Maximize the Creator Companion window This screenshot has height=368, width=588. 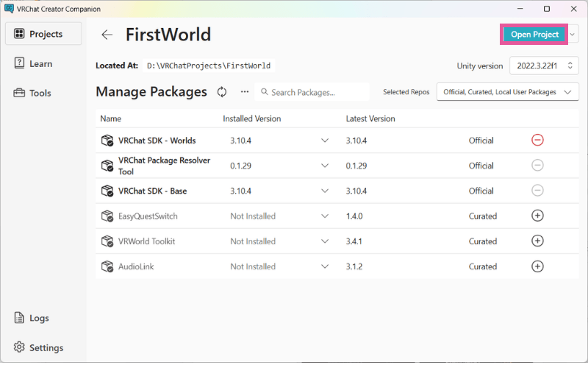547,9
